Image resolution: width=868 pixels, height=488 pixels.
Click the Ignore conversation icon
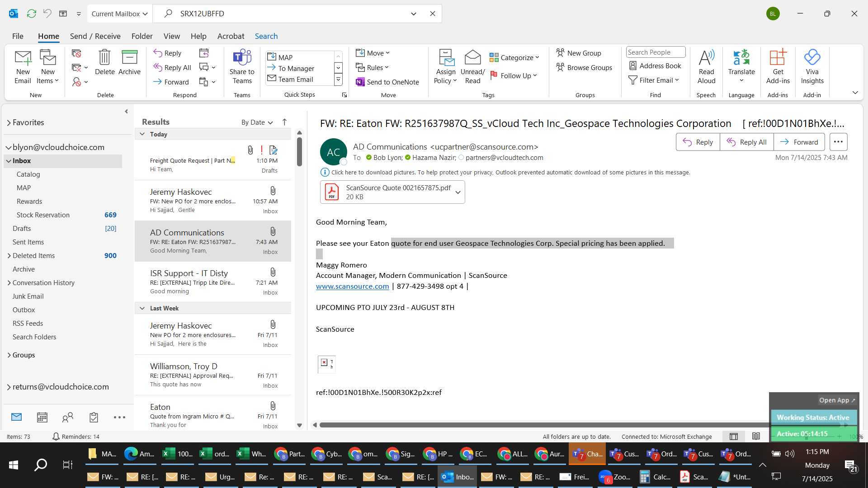pos(76,53)
